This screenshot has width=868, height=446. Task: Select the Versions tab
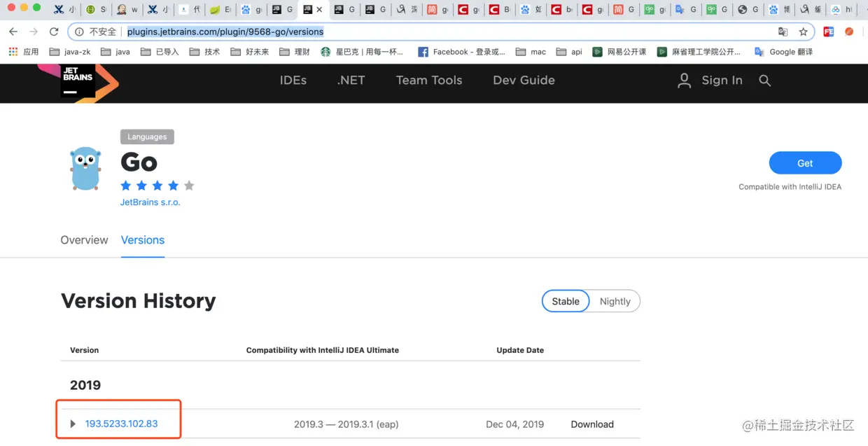(x=143, y=240)
